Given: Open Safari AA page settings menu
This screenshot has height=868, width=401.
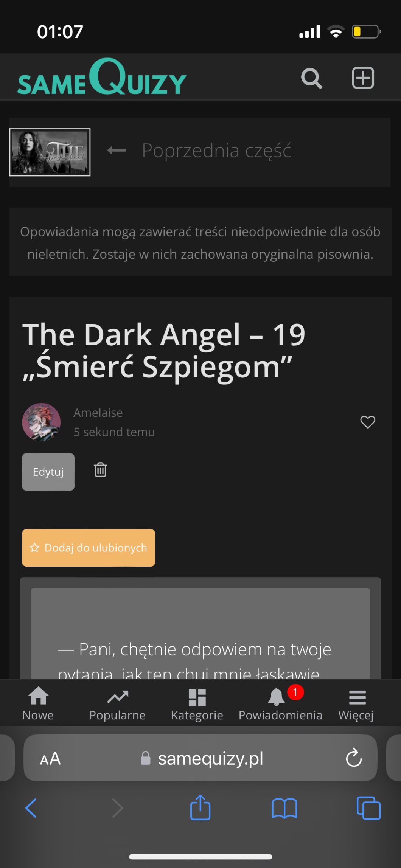Looking at the screenshot, I should tap(50, 758).
